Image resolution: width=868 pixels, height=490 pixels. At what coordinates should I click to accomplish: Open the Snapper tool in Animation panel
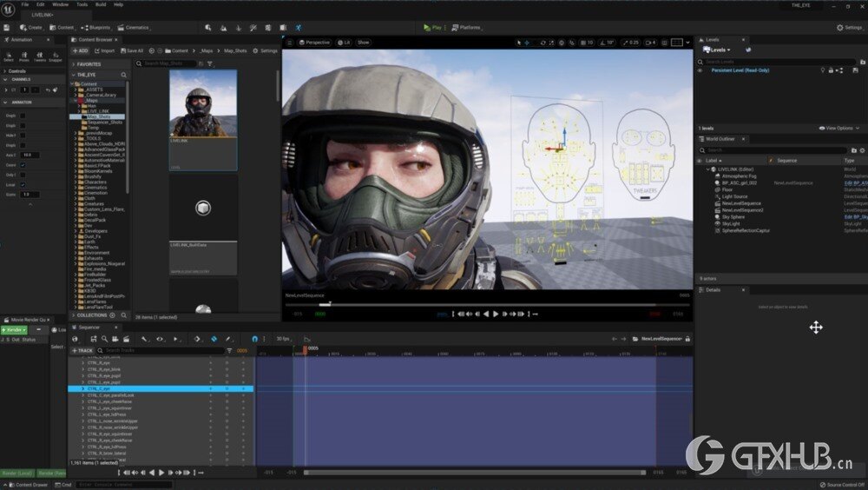(x=56, y=56)
